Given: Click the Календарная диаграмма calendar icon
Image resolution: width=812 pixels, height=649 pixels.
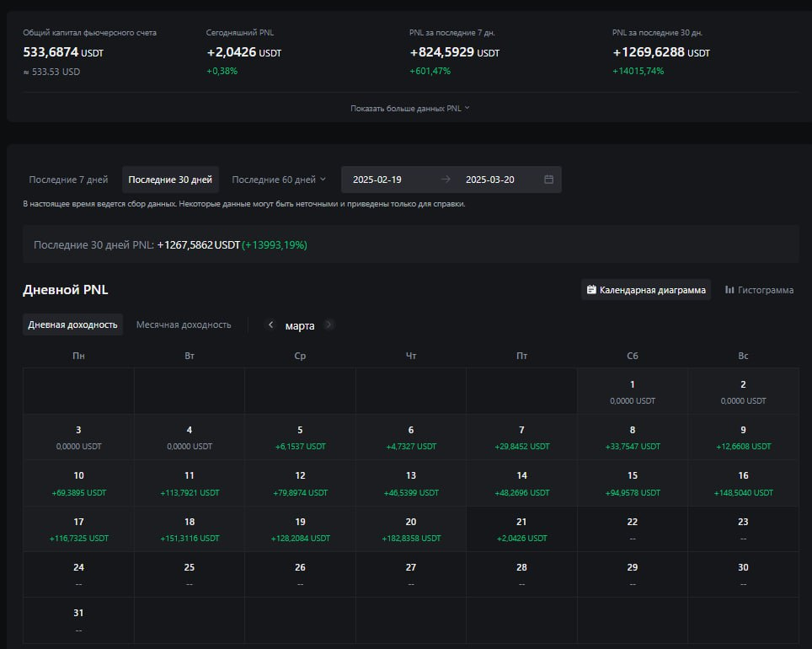Looking at the screenshot, I should pyautogui.click(x=592, y=290).
